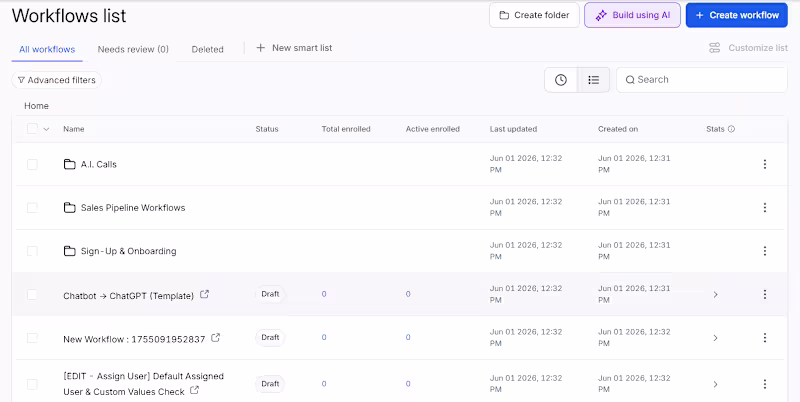Image resolution: width=800 pixels, height=402 pixels.
Task: Open Chatbot → ChatGPT (Template) in new tab icon
Action: (204, 294)
